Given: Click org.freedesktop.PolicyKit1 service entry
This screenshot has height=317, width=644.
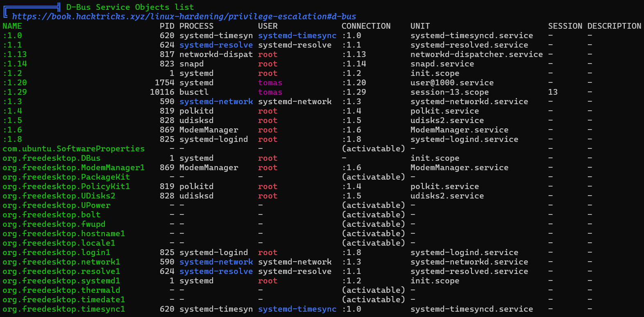Looking at the screenshot, I should (x=66, y=186).
